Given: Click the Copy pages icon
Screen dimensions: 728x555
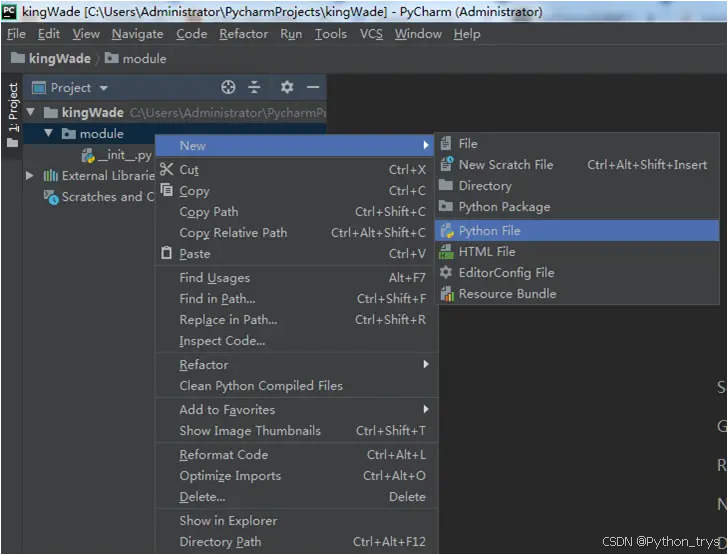Looking at the screenshot, I should [167, 190].
